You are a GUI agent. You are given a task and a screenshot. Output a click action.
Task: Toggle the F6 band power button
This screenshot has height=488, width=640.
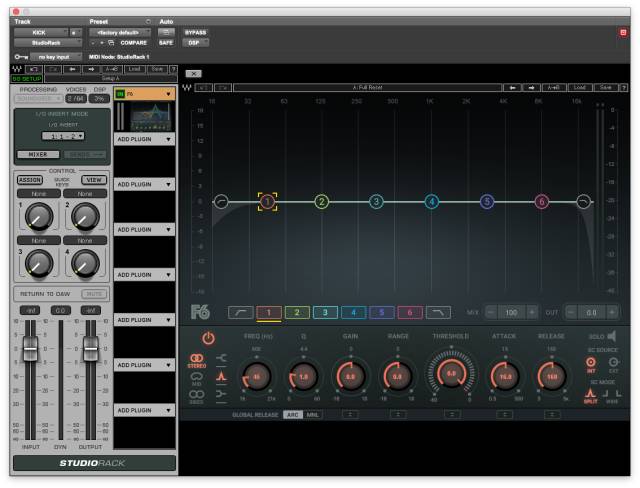(208, 338)
